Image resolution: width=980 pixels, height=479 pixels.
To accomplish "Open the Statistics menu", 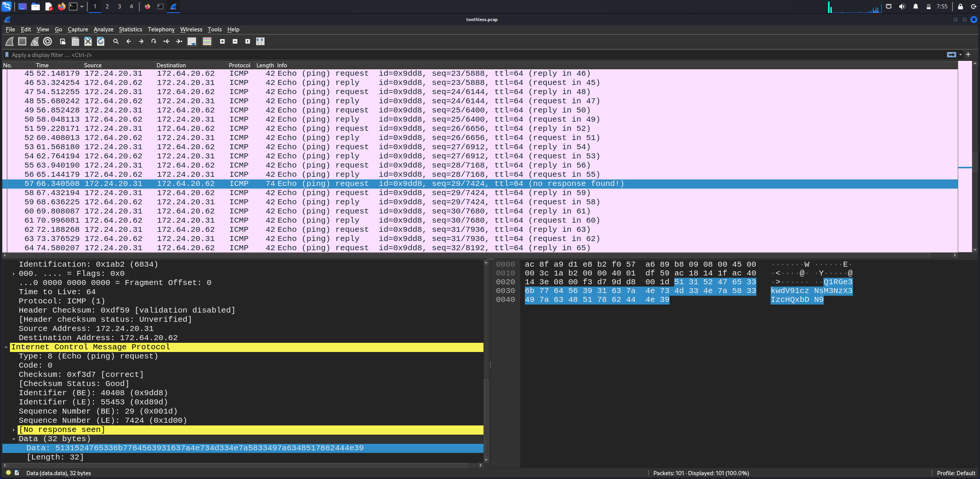I will coord(131,29).
